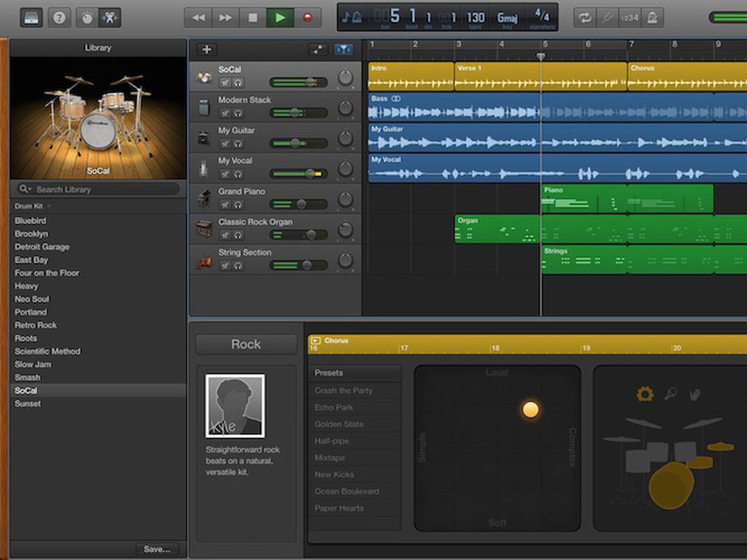Solo the Grand Piano track with headphones
The width and height of the screenshot is (747, 560).
point(238,204)
